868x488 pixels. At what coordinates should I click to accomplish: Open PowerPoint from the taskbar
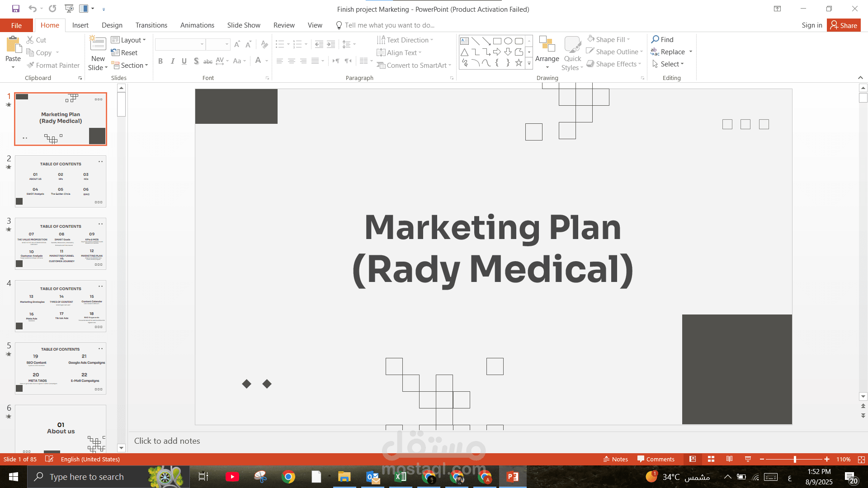click(513, 477)
